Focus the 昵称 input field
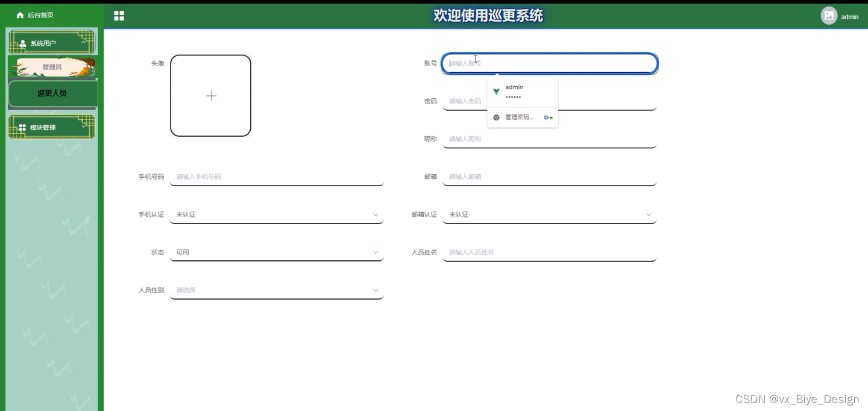Image resolution: width=868 pixels, height=411 pixels. point(550,139)
